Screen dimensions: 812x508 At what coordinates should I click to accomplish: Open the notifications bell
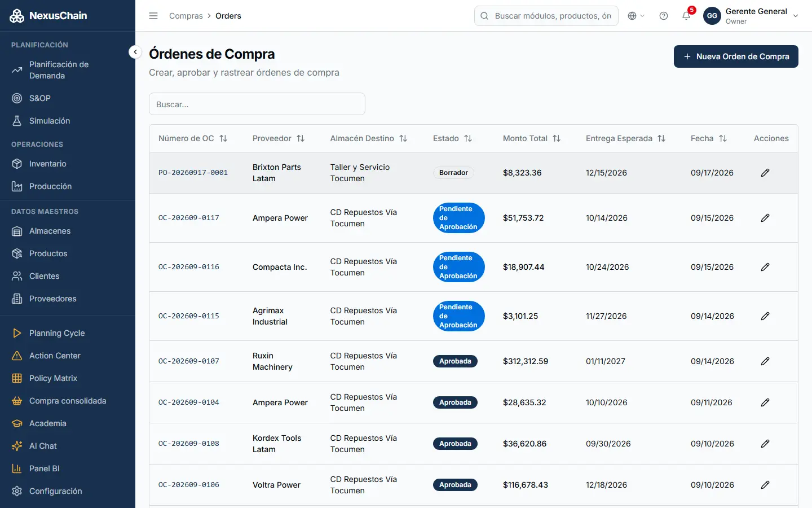pyautogui.click(x=686, y=16)
